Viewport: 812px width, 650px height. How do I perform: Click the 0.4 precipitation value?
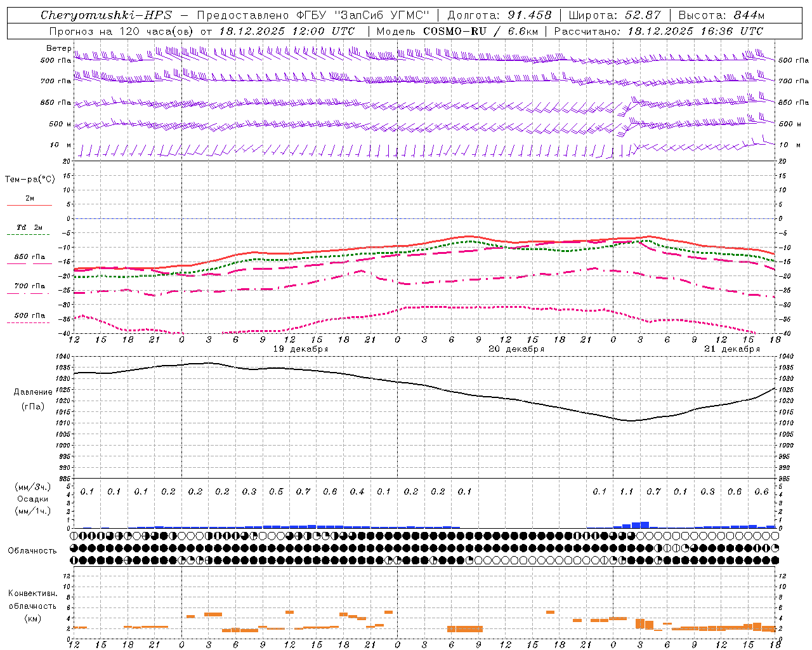coord(357,492)
